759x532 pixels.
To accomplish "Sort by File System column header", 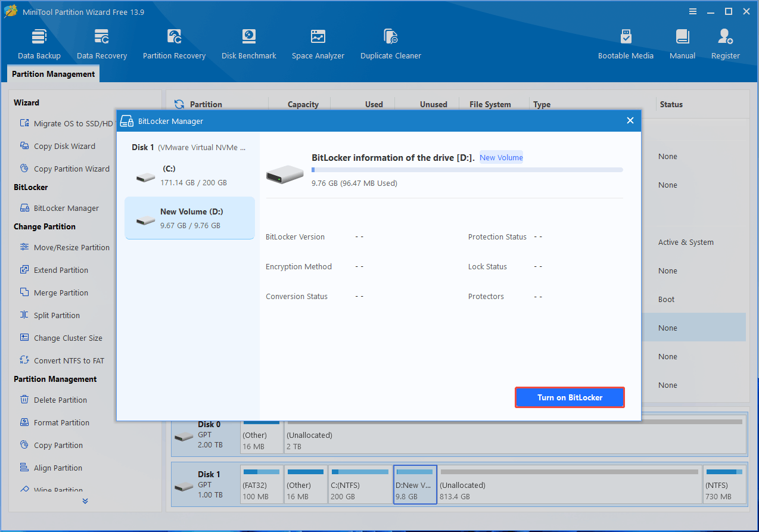I will click(x=490, y=104).
